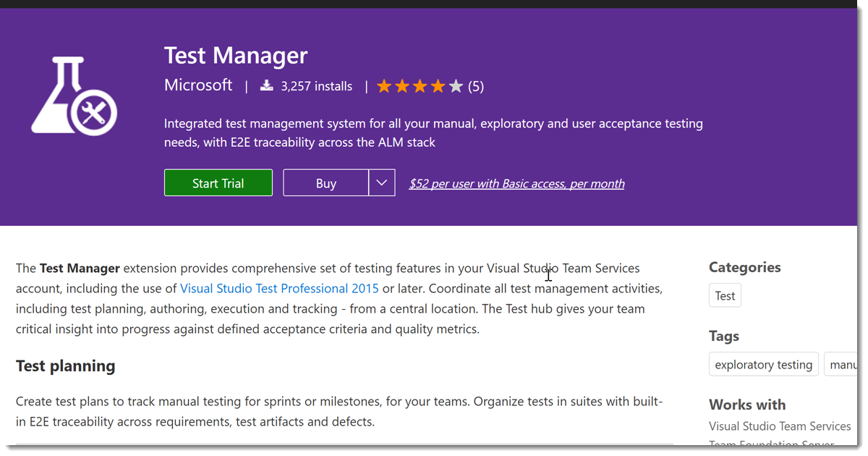The width and height of the screenshot is (868, 456).
Task: Open the $52 per user pricing link
Action: coord(516,184)
